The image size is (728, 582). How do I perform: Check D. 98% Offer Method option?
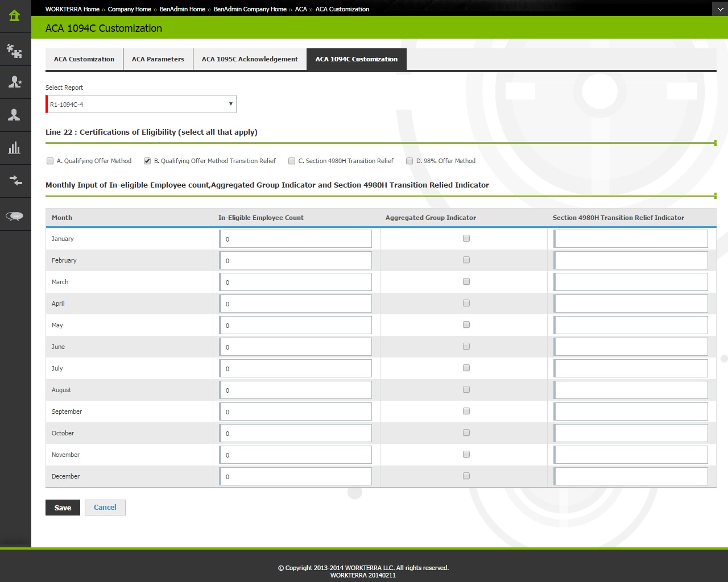click(409, 161)
